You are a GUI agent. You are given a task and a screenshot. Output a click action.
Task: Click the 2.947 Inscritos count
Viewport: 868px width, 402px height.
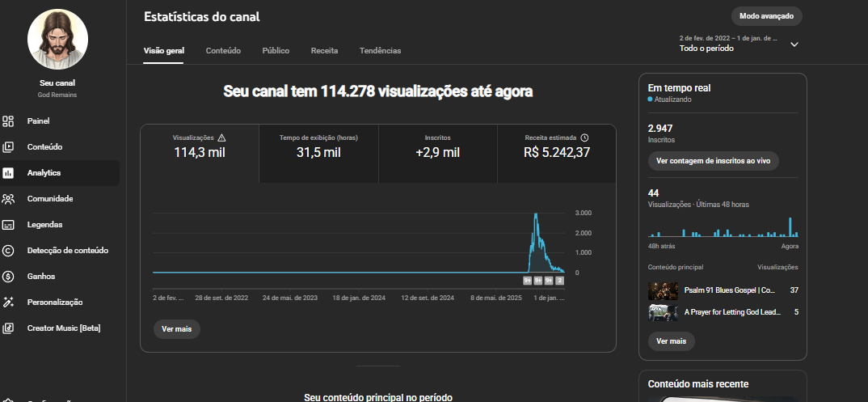pyautogui.click(x=660, y=129)
